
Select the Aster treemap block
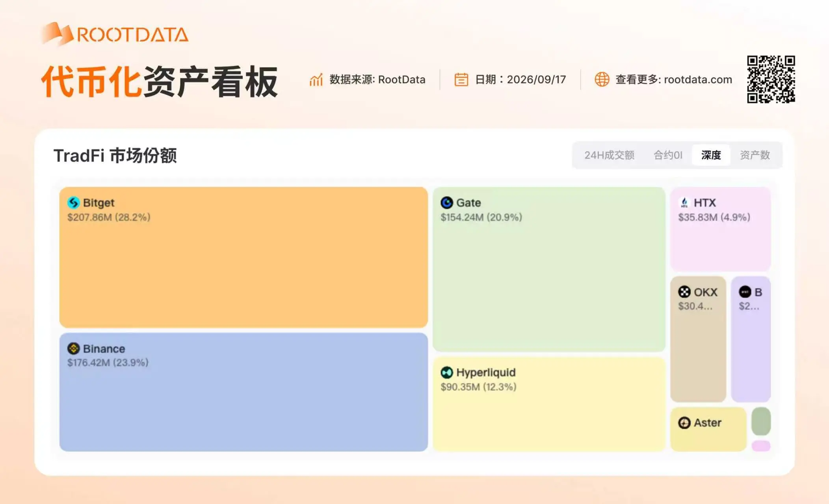(708, 429)
